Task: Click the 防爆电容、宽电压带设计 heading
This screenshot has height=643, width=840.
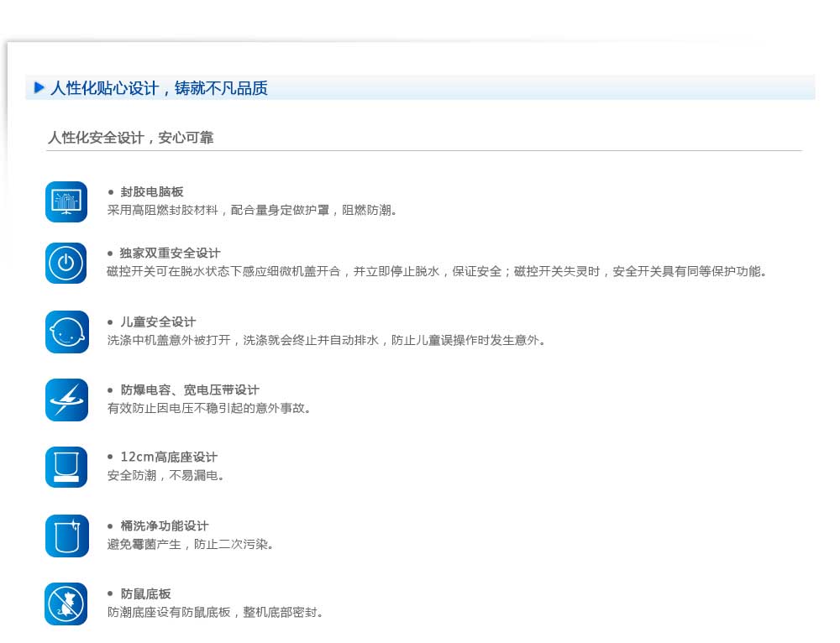Action: [x=190, y=390]
